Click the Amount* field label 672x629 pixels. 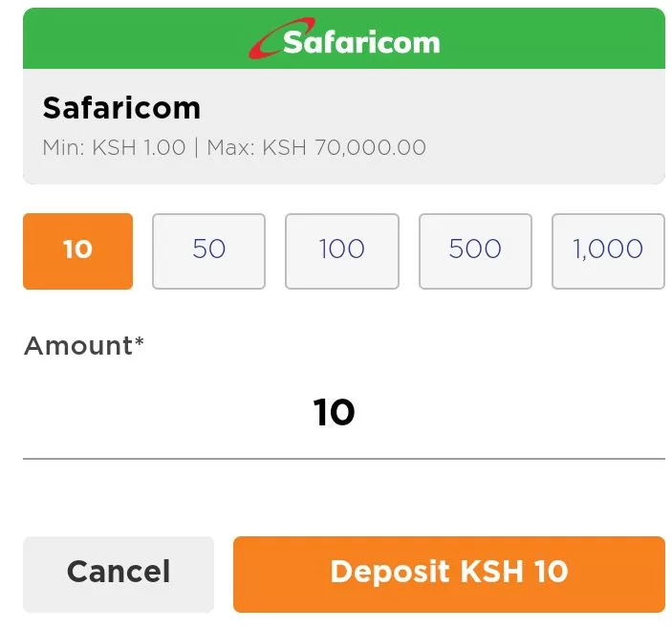click(83, 345)
